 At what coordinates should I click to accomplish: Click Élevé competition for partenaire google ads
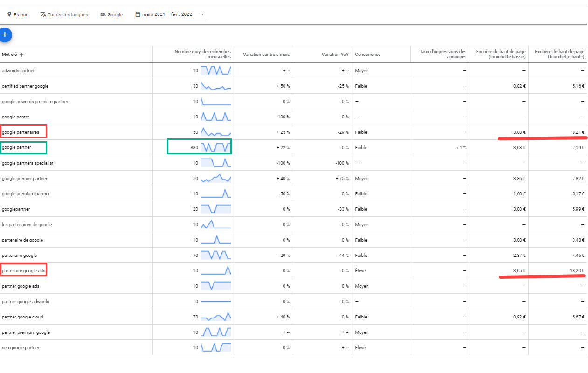coord(361,270)
